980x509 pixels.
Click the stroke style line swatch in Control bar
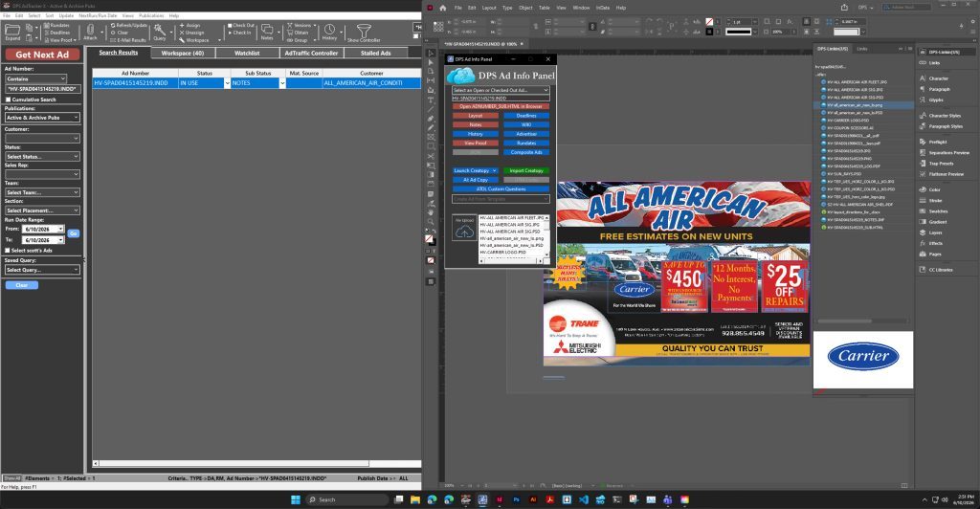pos(738,32)
